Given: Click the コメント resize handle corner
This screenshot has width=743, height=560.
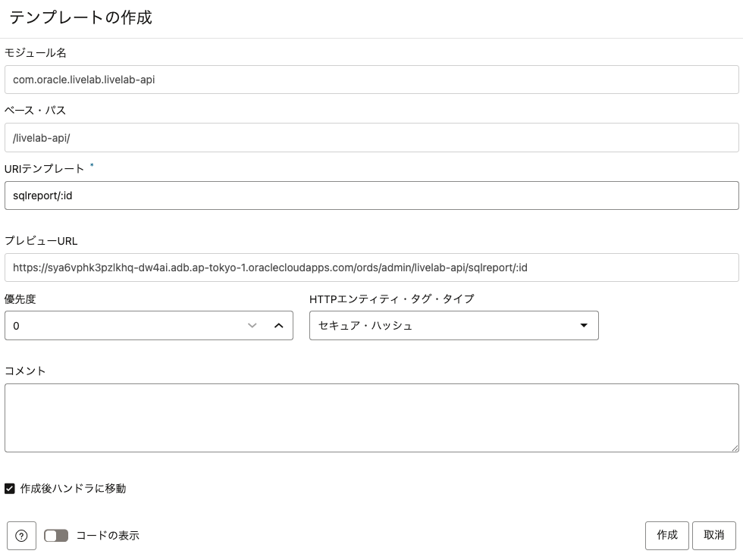Looking at the screenshot, I should (x=735, y=448).
